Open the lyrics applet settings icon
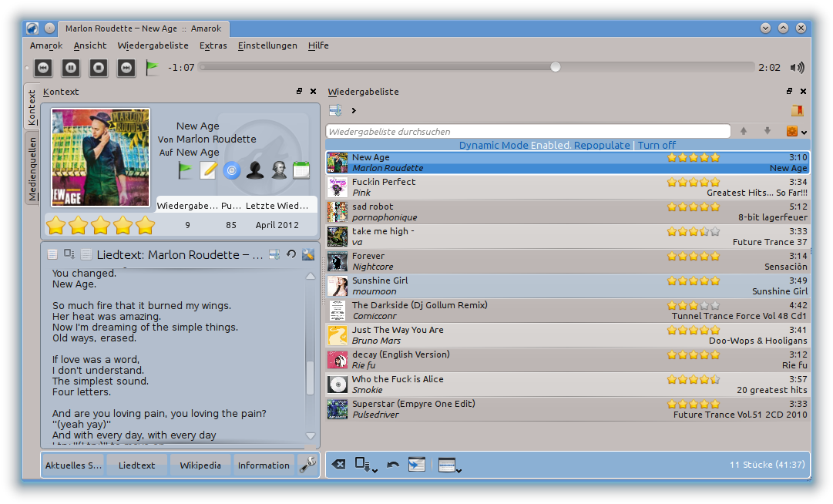The image size is (833, 504). 308,254
